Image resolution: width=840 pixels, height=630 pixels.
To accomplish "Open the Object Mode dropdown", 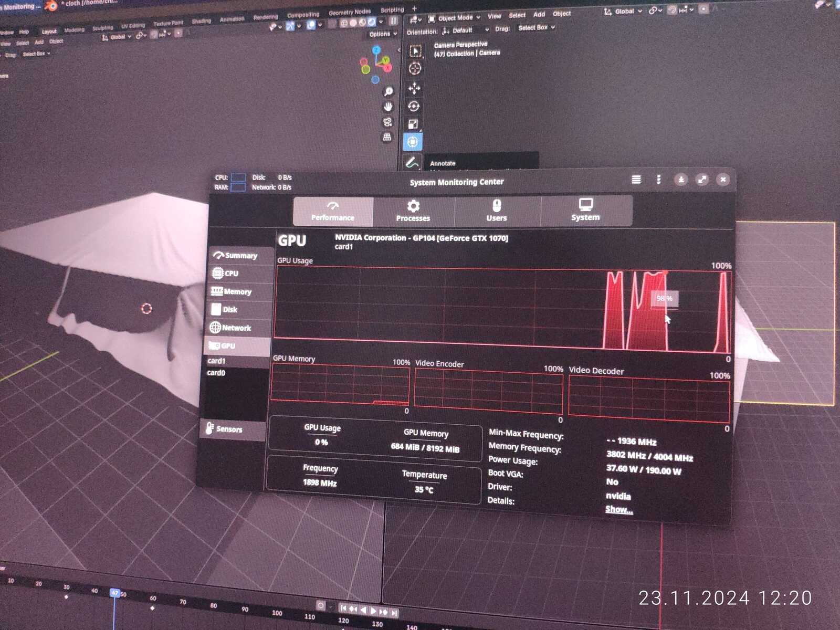I will point(455,18).
